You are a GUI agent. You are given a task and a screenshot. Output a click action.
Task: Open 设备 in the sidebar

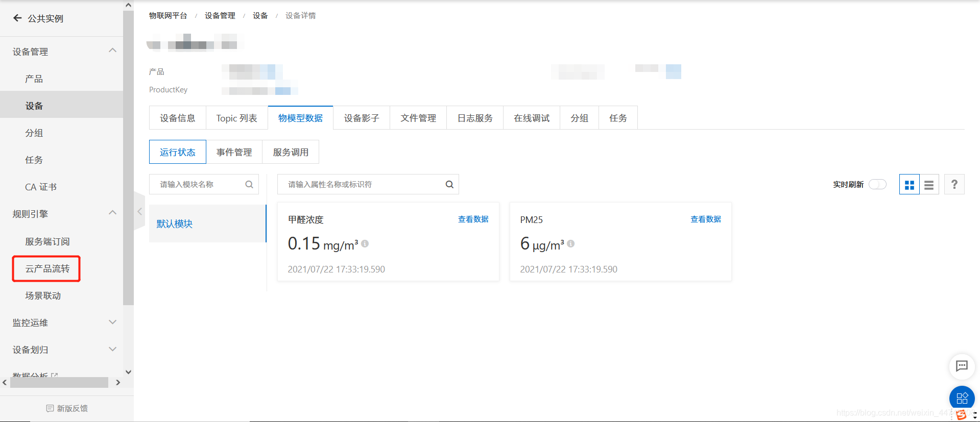pyautogui.click(x=61, y=106)
